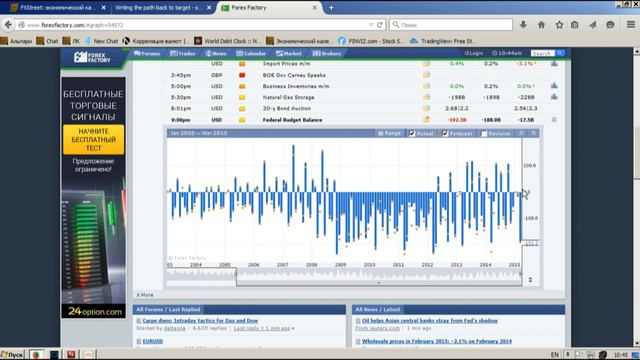Open Last reply dropdown for Carpe diem
The height and width of the screenshot is (360, 640).
coord(264,328)
